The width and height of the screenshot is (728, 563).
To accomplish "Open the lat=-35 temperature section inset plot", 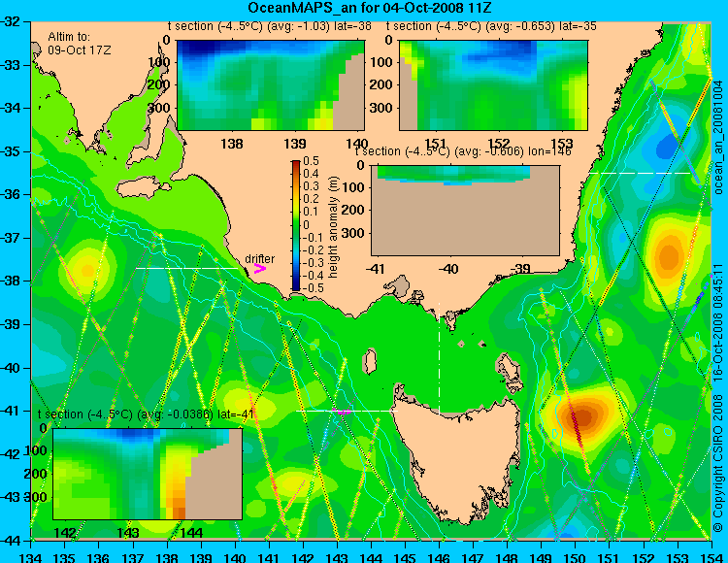I will tap(493, 85).
